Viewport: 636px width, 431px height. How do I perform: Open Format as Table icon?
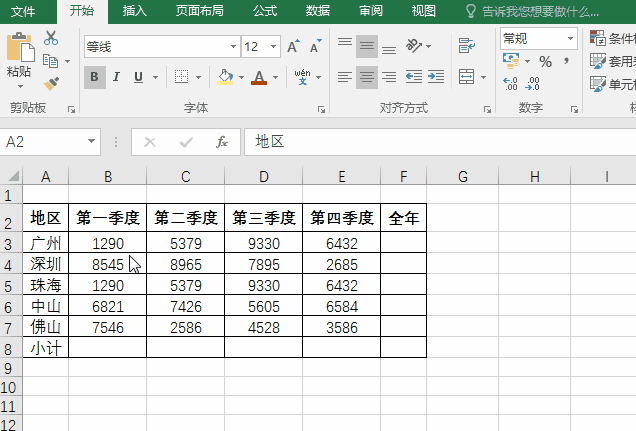pyautogui.click(x=598, y=61)
